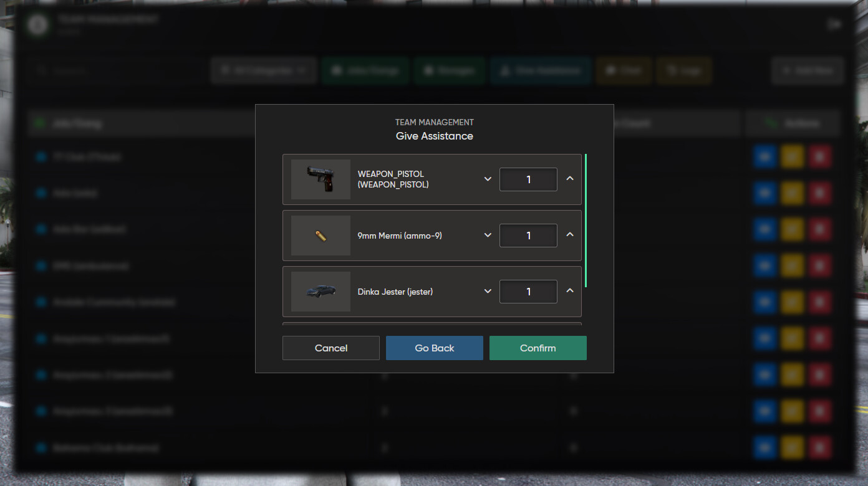Cancel the Give Assistance dialog

point(331,348)
